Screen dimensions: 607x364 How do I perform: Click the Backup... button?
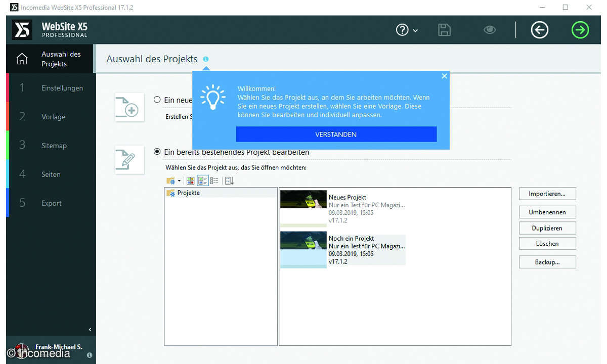[x=547, y=262]
